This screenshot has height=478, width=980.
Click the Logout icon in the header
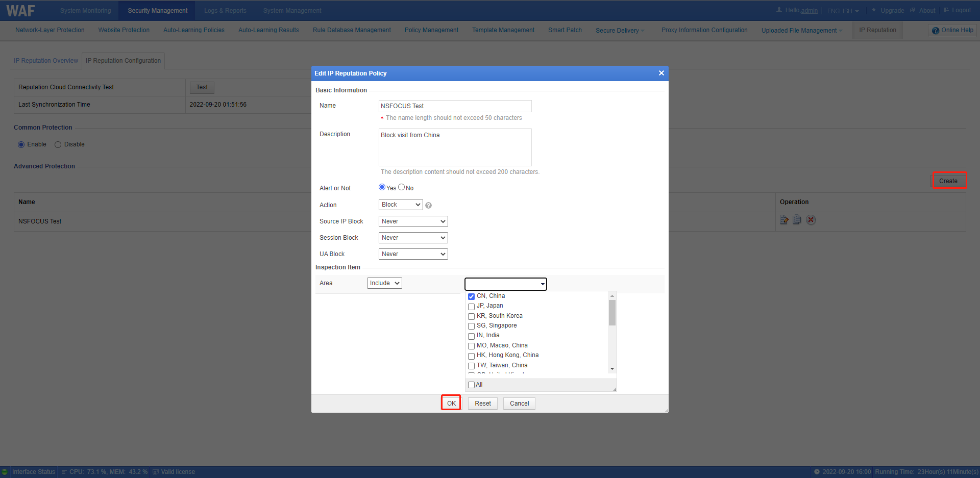tap(946, 10)
